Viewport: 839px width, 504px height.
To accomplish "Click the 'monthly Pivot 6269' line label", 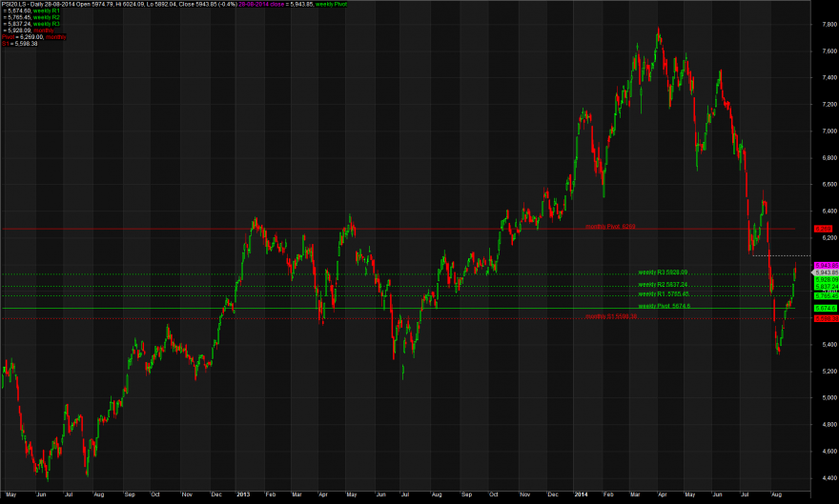I will click(x=610, y=227).
